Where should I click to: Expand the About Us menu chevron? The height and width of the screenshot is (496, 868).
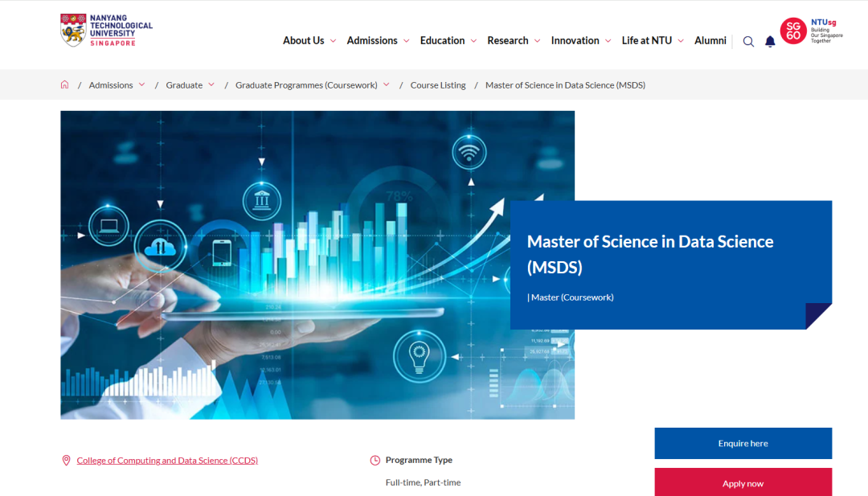[x=332, y=41]
